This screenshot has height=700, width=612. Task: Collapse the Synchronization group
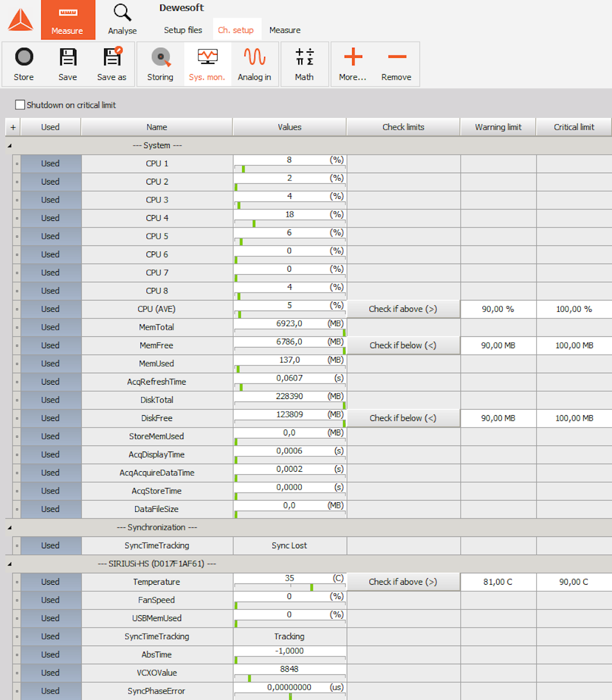10,527
